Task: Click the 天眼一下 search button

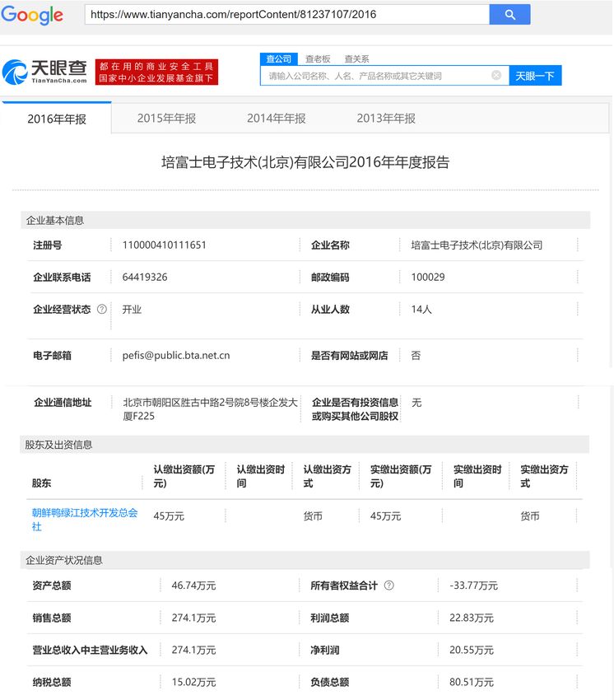Action: tap(535, 76)
